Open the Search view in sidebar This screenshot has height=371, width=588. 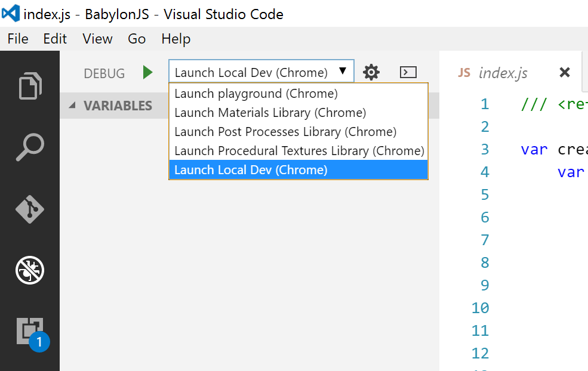tap(30, 147)
